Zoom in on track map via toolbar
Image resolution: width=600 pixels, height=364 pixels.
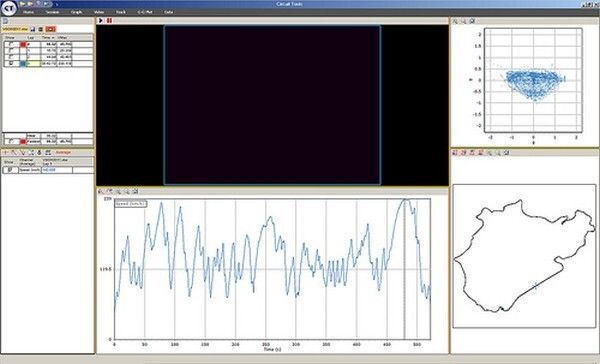click(x=489, y=152)
